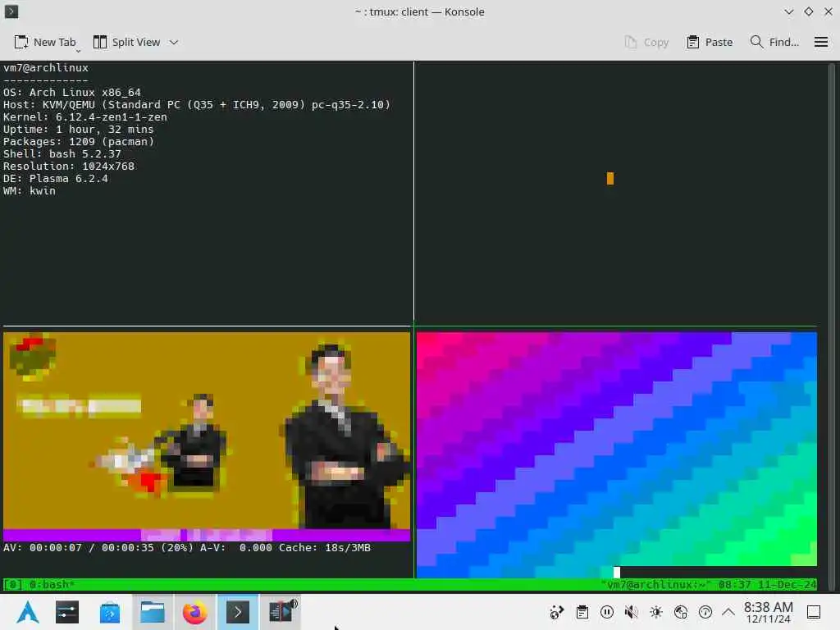The height and width of the screenshot is (630, 840).
Task: Click the 'OS: Arch Linux x86_64' line
Action: [72, 92]
